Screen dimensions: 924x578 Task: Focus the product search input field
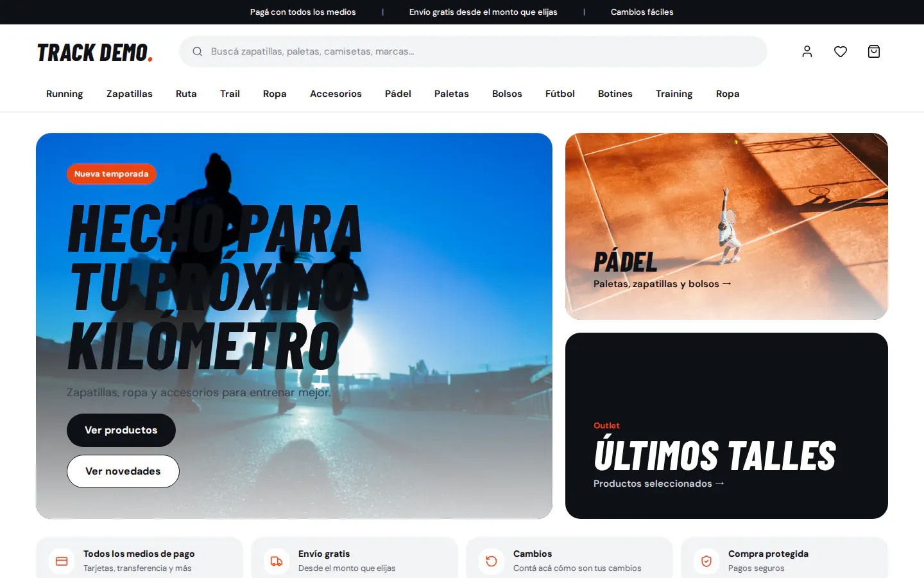(473, 51)
